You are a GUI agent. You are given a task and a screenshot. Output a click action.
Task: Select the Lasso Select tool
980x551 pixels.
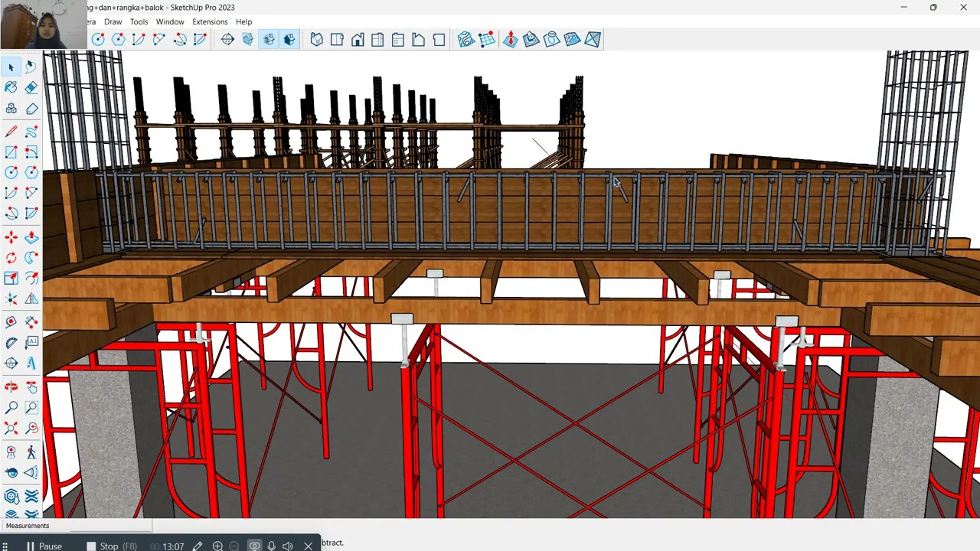coord(31,67)
